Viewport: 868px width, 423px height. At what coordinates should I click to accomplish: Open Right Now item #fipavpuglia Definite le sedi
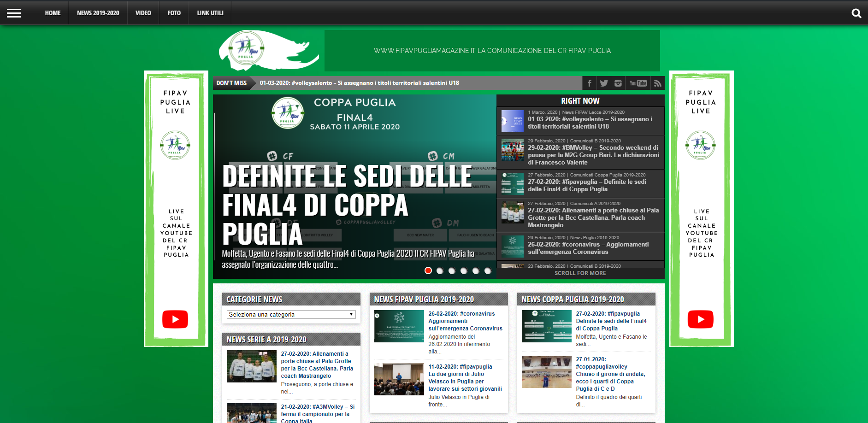pos(587,185)
